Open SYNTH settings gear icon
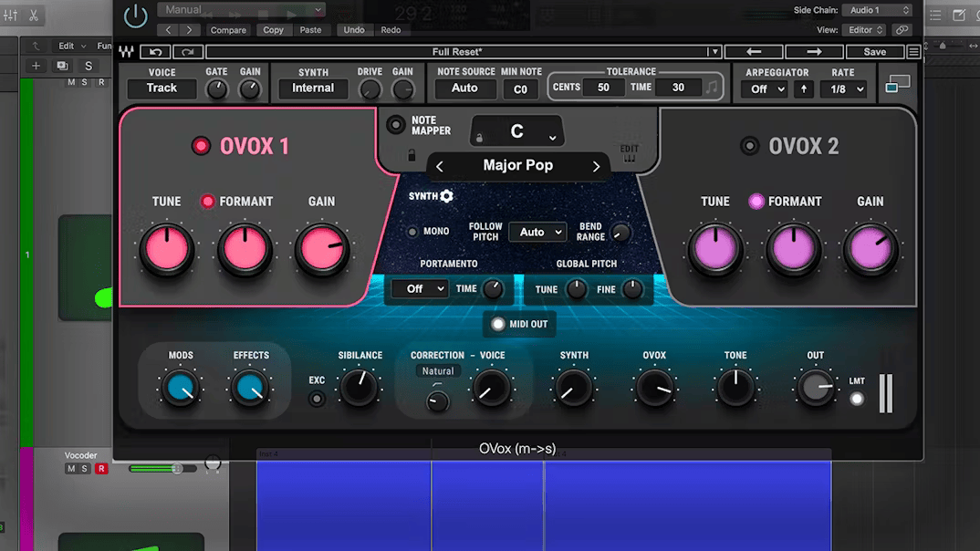The width and height of the screenshot is (980, 551). coord(446,196)
